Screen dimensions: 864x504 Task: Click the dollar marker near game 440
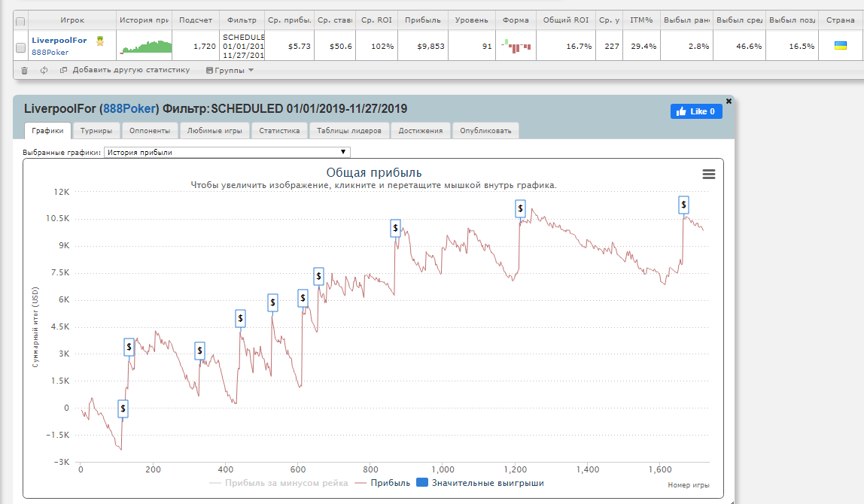pyautogui.click(x=240, y=318)
